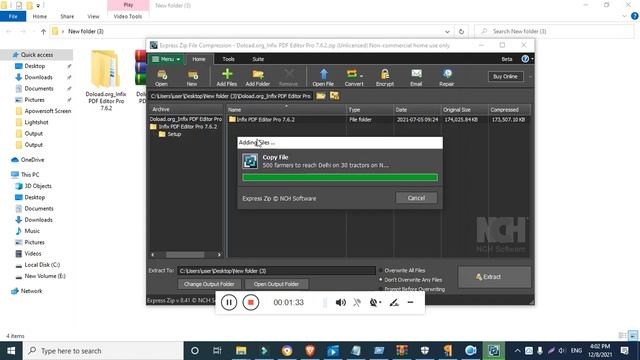Select Prompt Before Overwriting option

pyautogui.click(x=412, y=289)
